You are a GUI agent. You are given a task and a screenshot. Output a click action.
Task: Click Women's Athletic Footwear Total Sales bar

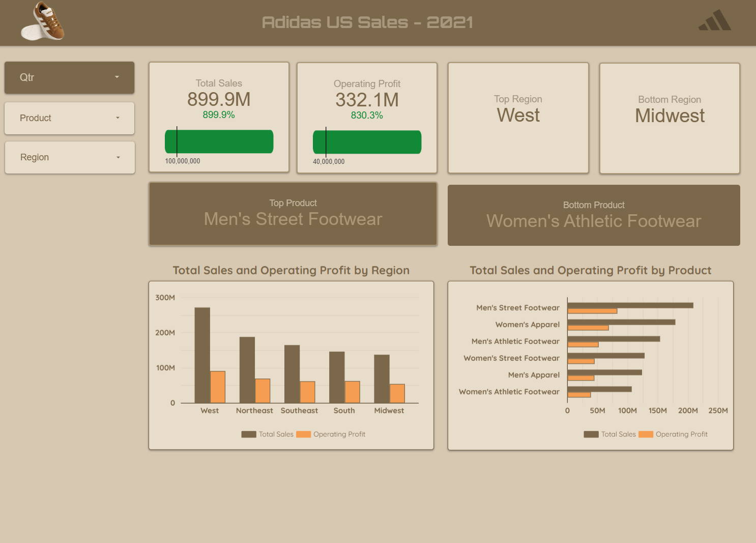(x=599, y=389)
